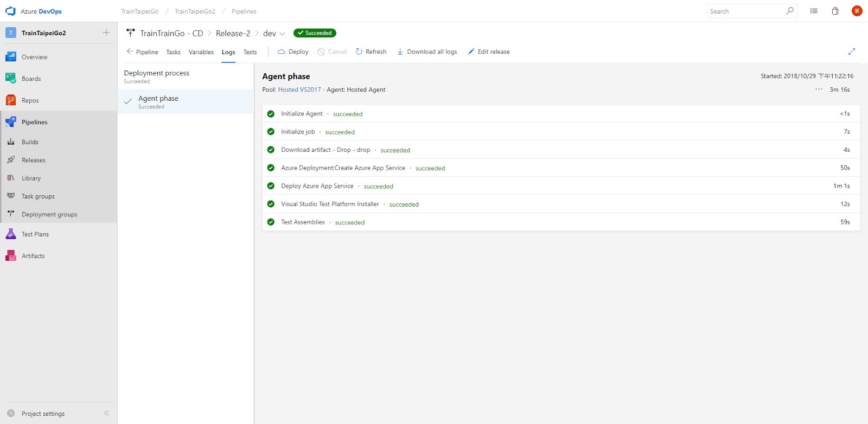Switch to the Variables tab

coord(201,52)
